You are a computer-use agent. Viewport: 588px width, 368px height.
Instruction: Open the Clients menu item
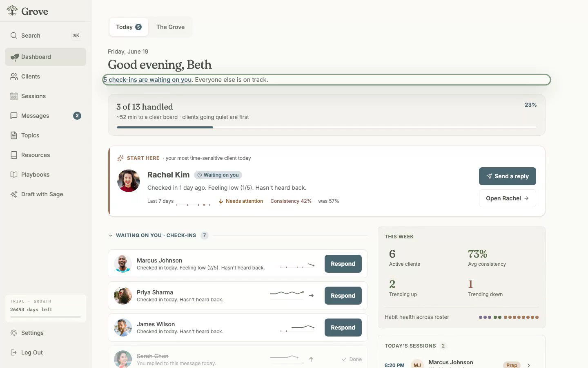coord(45,76)
